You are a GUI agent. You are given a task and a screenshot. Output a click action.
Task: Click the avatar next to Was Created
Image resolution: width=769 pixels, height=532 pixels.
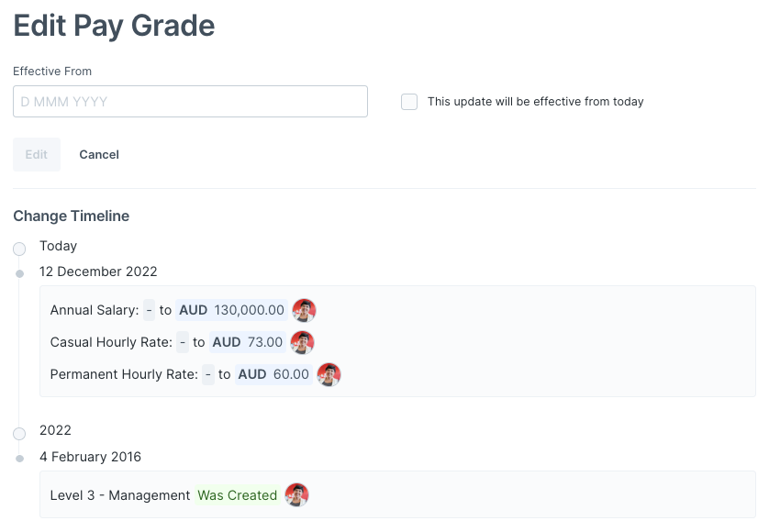click(296, 495)
